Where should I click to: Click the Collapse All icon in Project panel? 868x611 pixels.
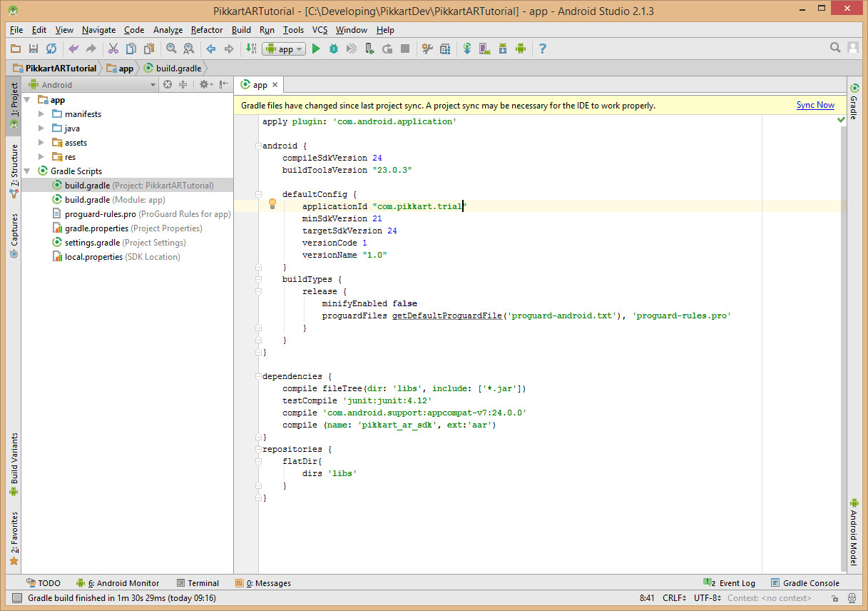coord(183,84)
